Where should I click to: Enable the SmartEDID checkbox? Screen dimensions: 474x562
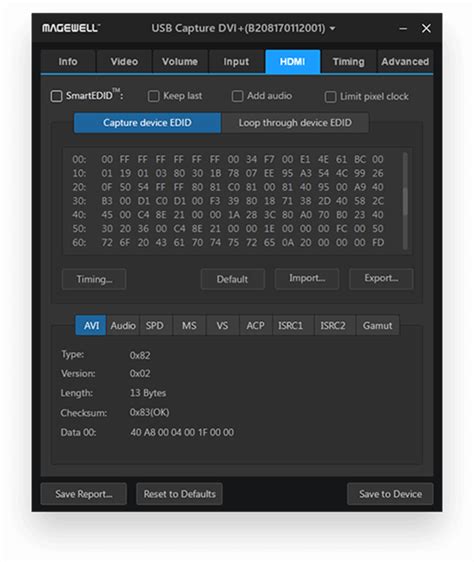[x=56, y=96]
